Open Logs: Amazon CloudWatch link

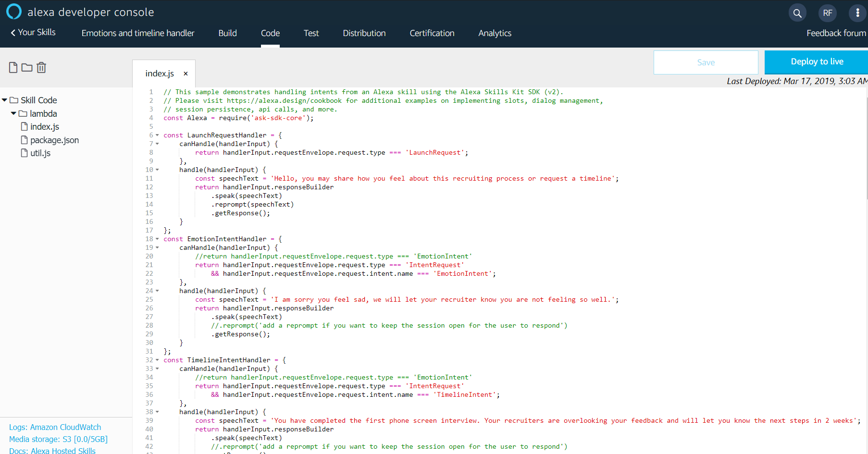click(55, 427)
